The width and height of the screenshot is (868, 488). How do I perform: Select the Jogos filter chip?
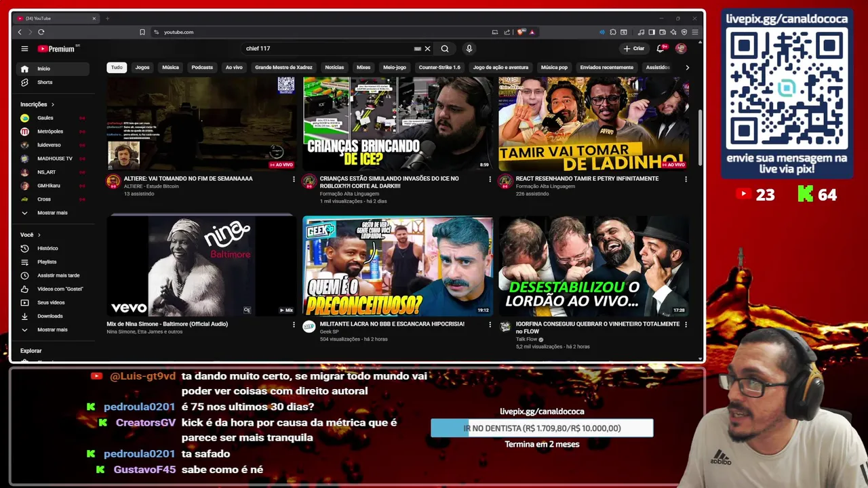tap(142, 67)
